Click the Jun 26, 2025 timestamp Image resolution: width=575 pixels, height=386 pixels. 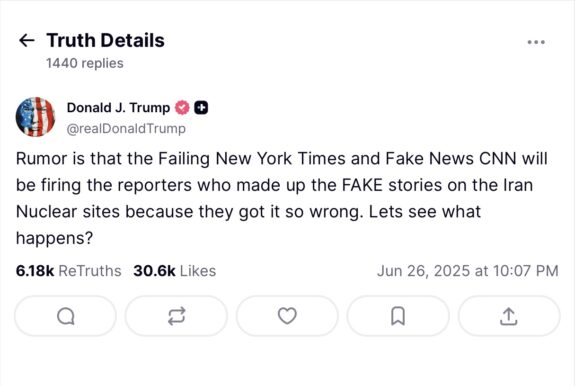(468, 271)
